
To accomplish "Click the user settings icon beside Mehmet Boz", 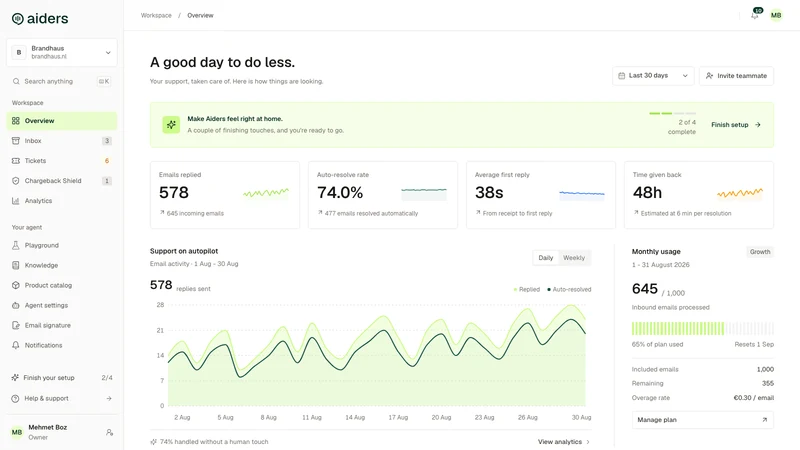I will pos(109,432).
